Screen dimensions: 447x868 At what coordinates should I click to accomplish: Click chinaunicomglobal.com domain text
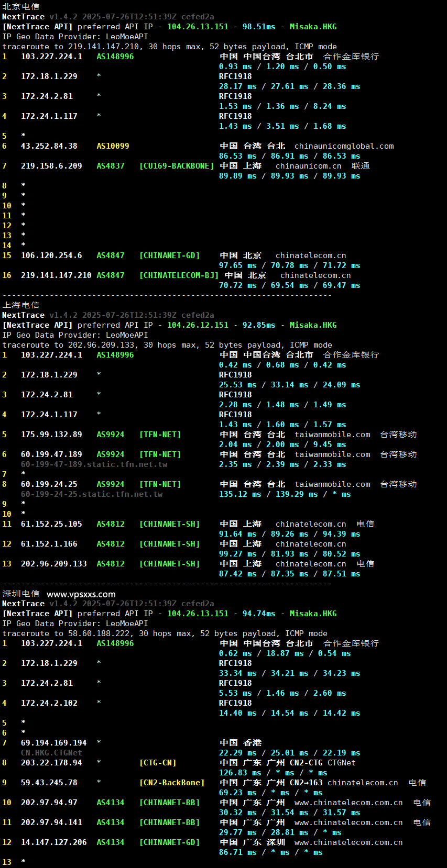point(344,146)
